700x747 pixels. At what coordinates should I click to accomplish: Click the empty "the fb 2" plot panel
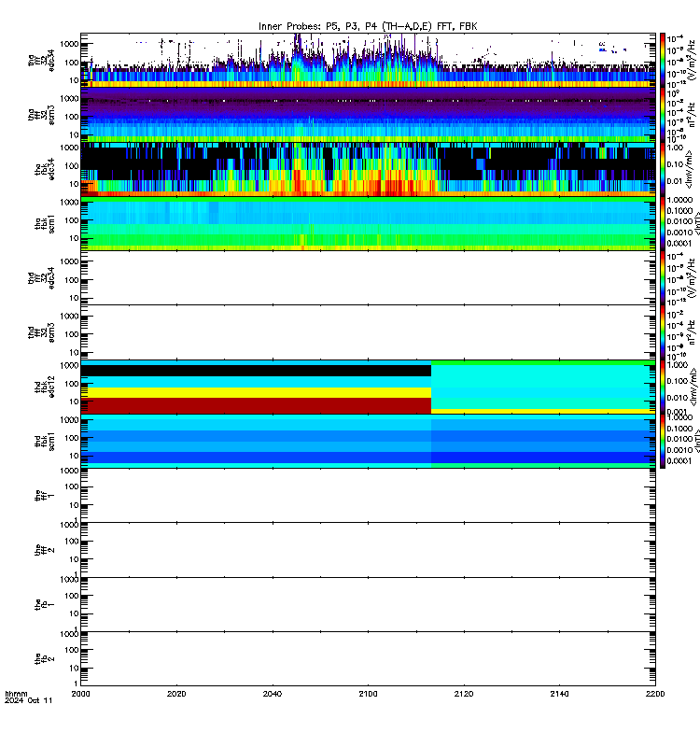tap(368, 659)
